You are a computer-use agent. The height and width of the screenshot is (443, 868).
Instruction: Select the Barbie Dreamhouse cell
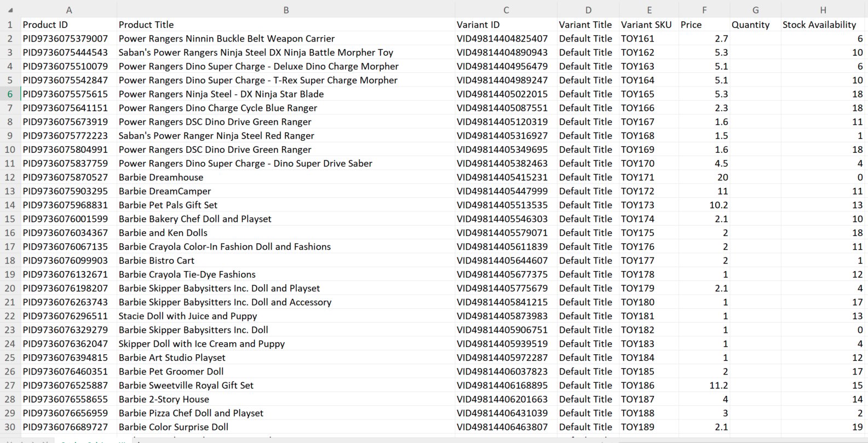[286, 177]
